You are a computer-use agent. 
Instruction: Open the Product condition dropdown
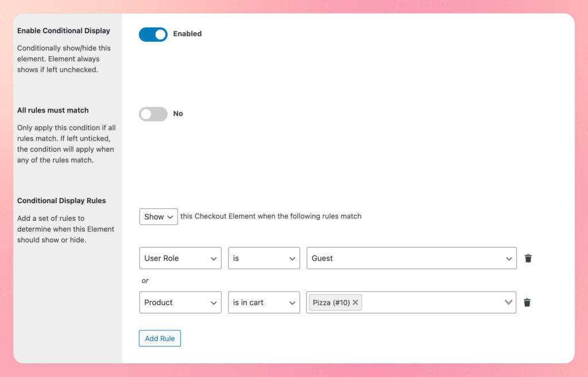180,302
